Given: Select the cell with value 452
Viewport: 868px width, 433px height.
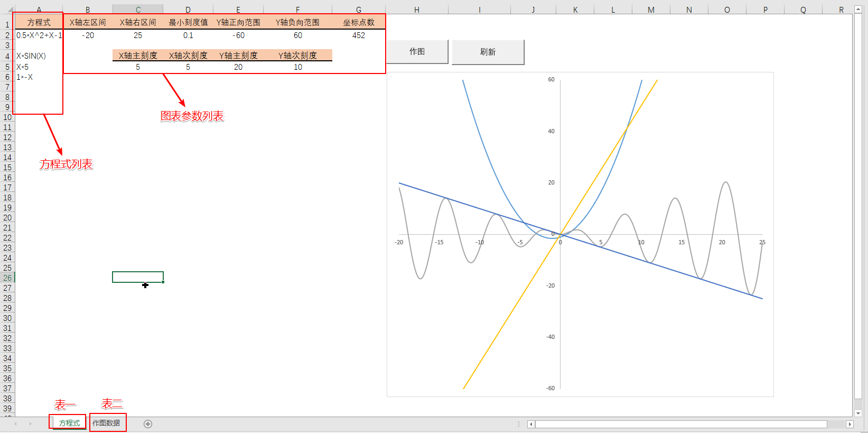Looking at the screenshot, I should point(359,35).
